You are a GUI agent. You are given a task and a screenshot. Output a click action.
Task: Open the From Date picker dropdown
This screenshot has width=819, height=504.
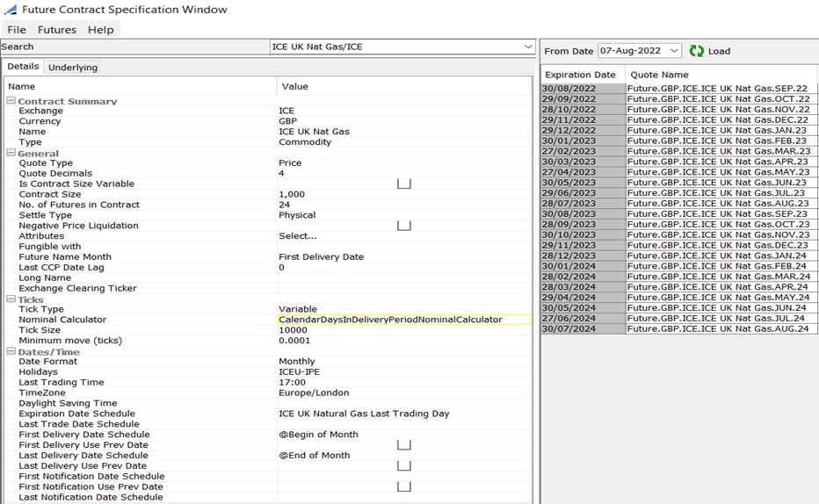pos(674,51)
